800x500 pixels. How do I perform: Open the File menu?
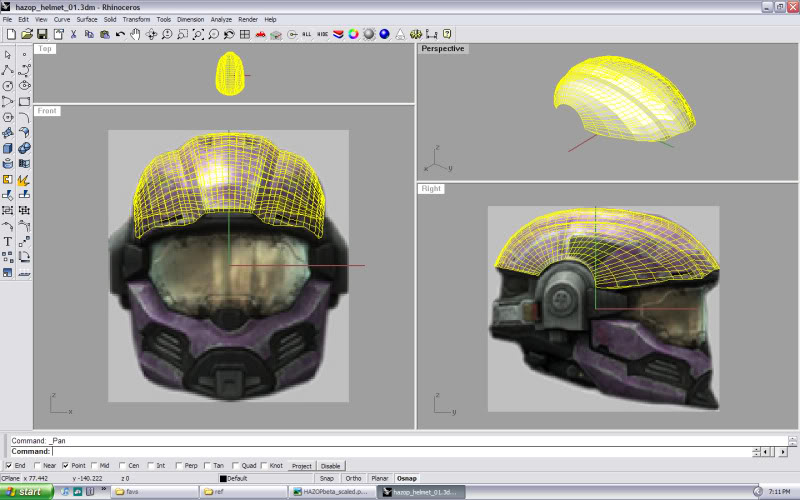[x=7, y=19]
